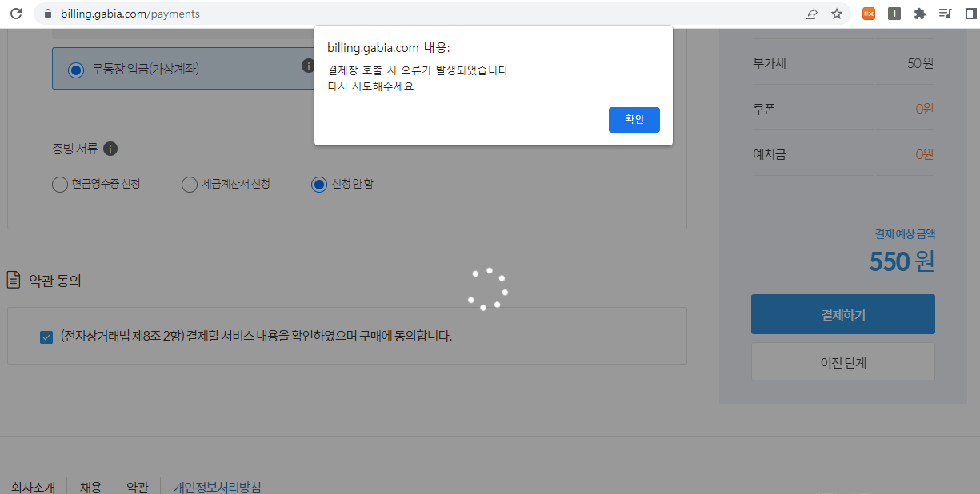Select 현금영수증 신청 radio button
980x494 pixels.
[59, 185]
